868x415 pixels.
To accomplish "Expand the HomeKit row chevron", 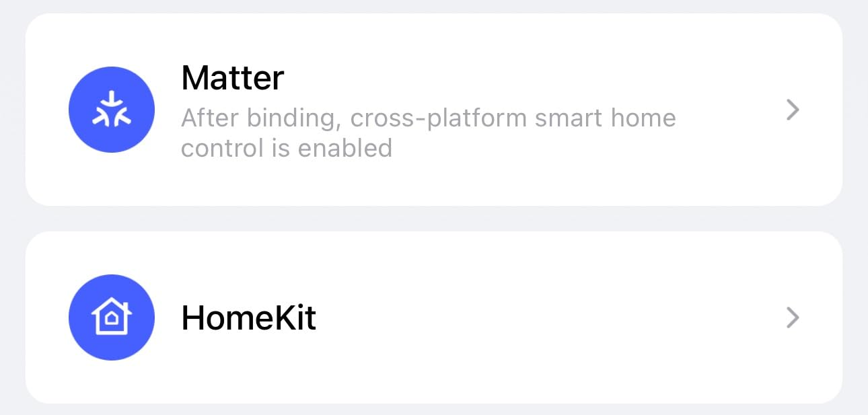I will pyautogui.click(x=793, y=317).
